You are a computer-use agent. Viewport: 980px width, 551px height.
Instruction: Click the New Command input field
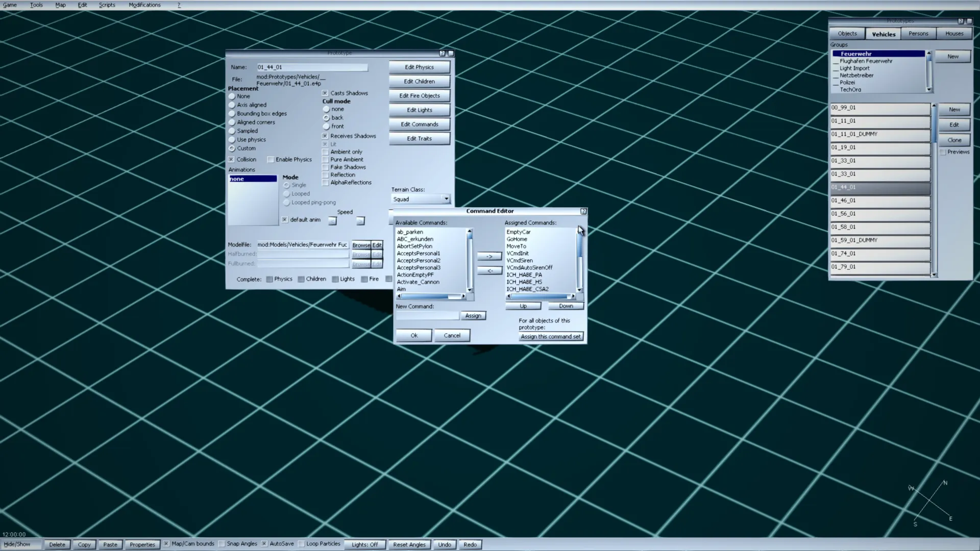pos(427,316)
